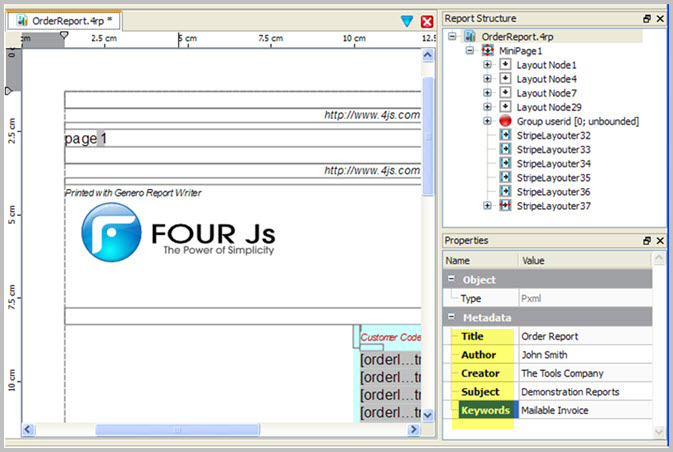Viewport: 673px width, 452px height.
Task: Collapse the Metadata property section
Action: tap(451, 317)
